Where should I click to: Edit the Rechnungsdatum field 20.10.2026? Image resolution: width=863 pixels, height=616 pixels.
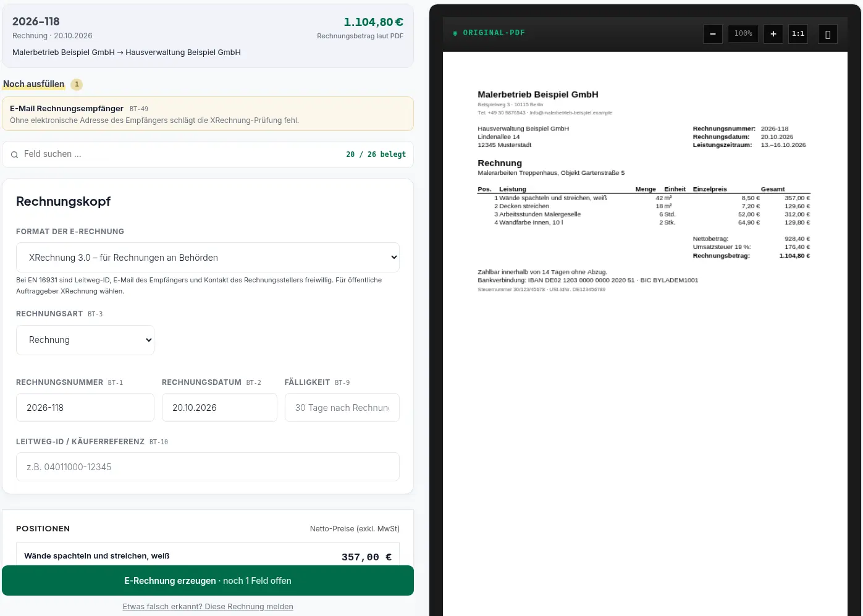219,408
